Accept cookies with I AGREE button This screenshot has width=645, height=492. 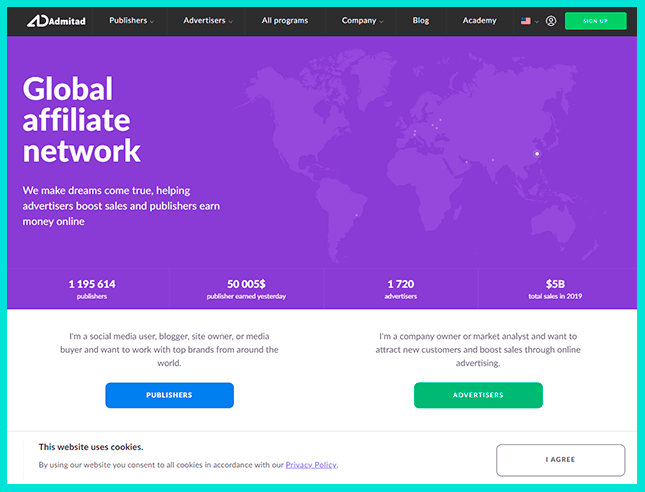click(x=560, y=460)
